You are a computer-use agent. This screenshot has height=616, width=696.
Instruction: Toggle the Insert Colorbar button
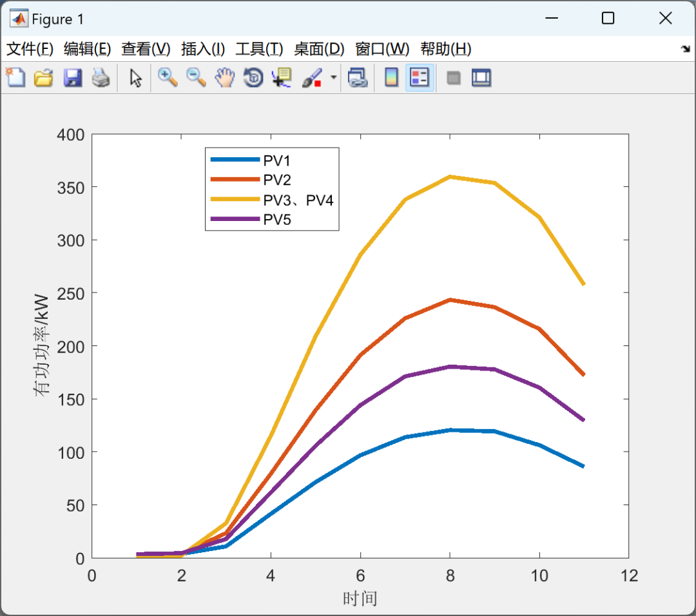(x=391, y=78)
